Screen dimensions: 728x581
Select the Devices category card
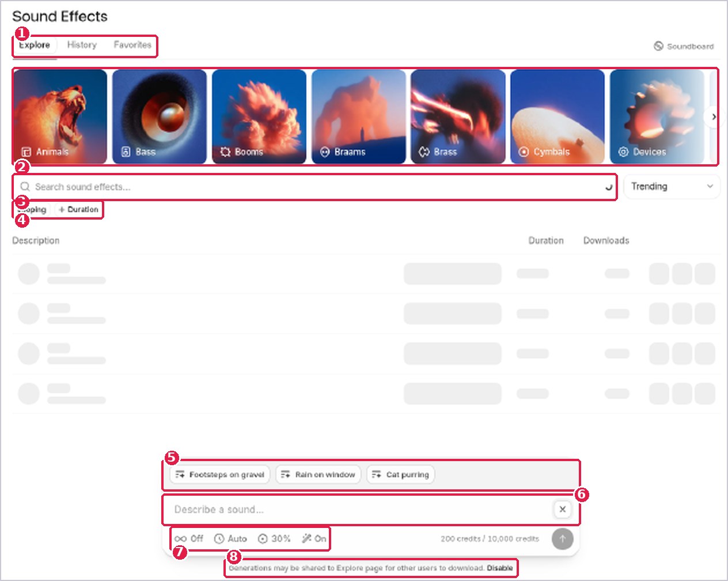coord(657,116)
